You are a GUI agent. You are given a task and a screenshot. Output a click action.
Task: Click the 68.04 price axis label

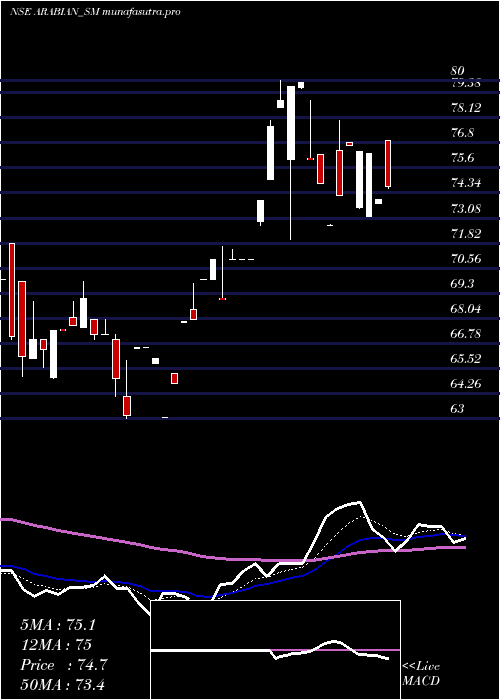pos(466,308)
